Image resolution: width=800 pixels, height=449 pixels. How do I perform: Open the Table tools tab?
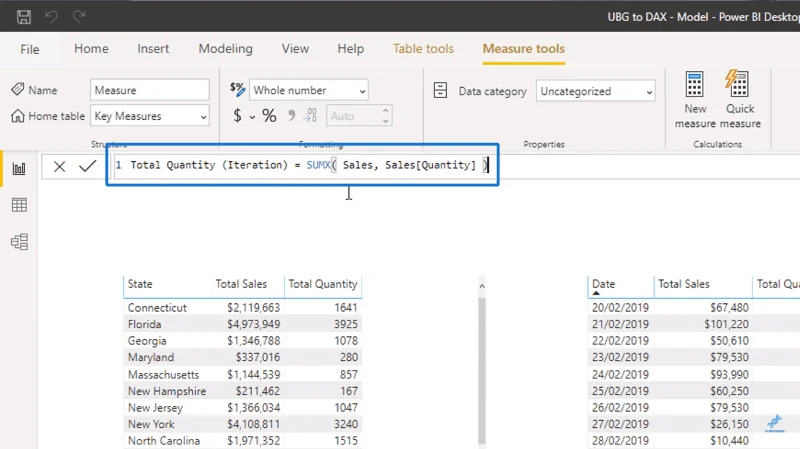pyautogui.click(x=423, y=48)
